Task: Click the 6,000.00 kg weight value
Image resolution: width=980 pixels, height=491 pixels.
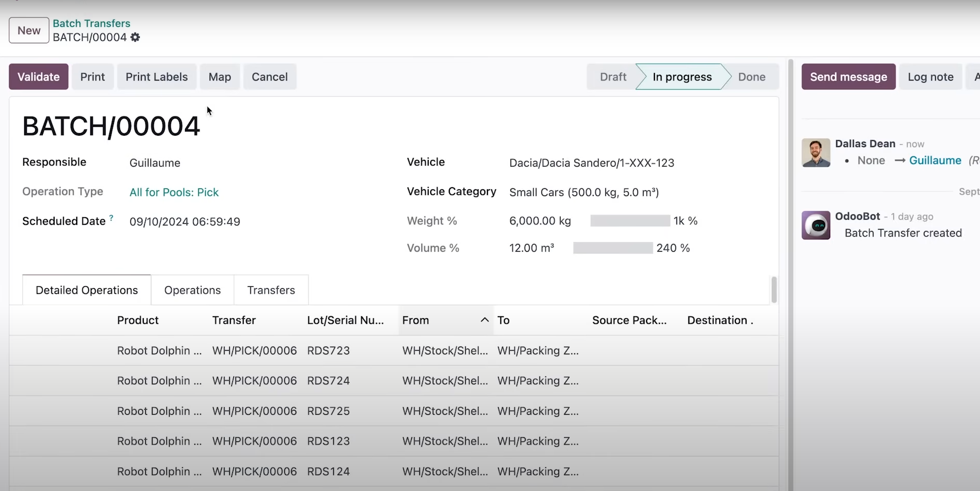Action: pos(540,221)
